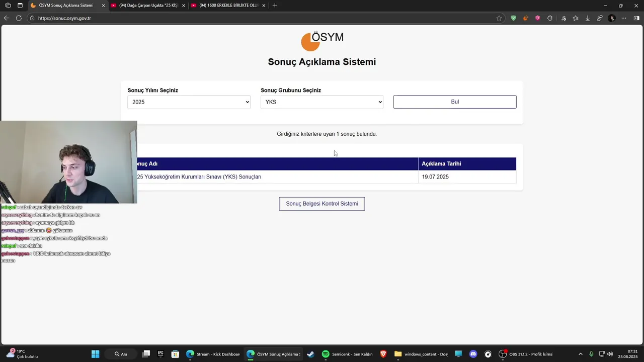Open the Sonuç Yılını Seçiniz dropdown
The height and width of the screenshot is (362, 644).
coord(189,102)
